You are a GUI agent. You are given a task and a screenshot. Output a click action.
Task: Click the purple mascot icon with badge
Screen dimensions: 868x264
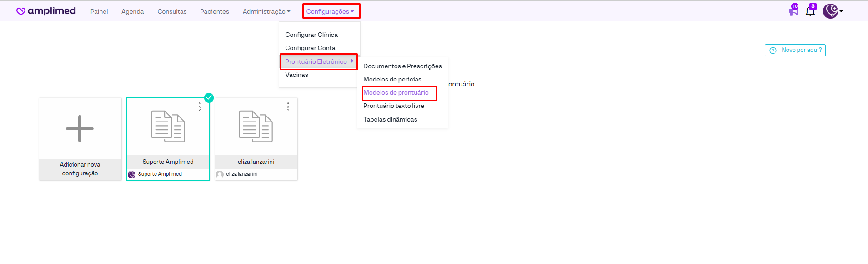(793, 11)
